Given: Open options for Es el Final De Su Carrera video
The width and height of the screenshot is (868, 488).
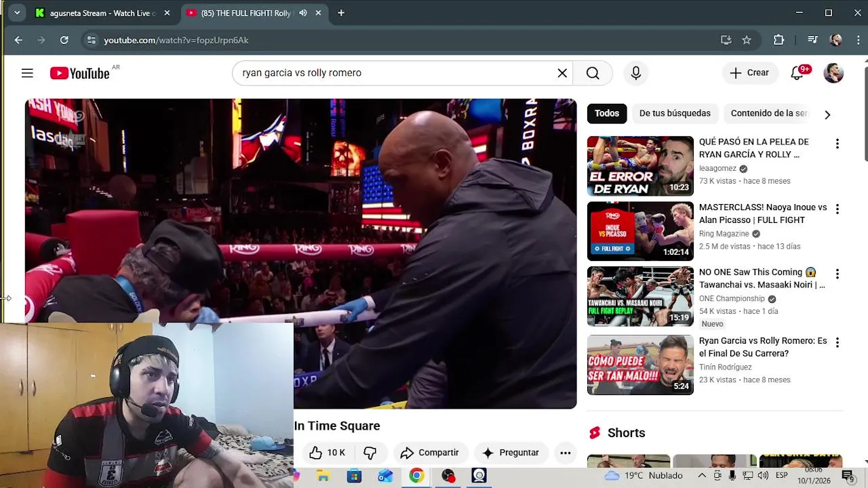Looking at the screenshot, I should (837, 342).
